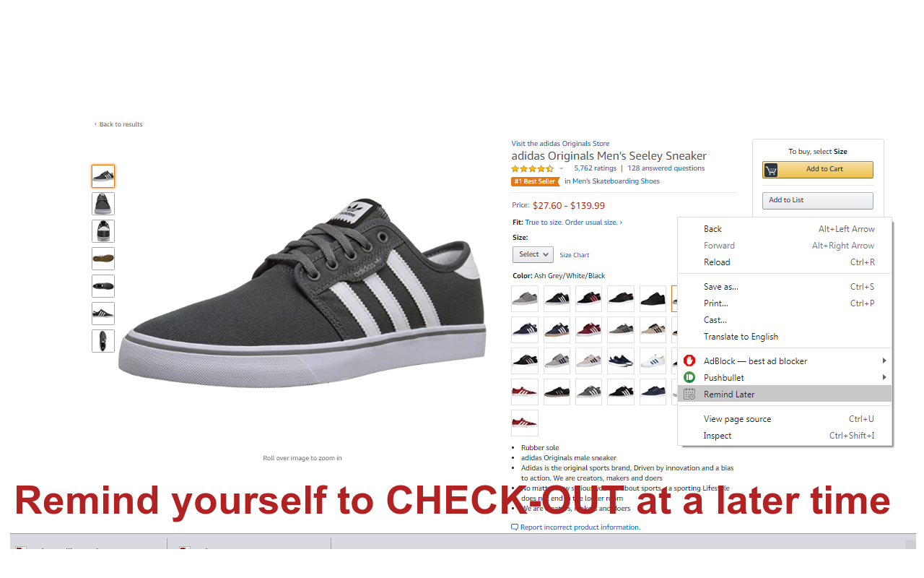Click the Remind Later calendar icon
Screen dimensions: 924x578
tap(689, 394)
